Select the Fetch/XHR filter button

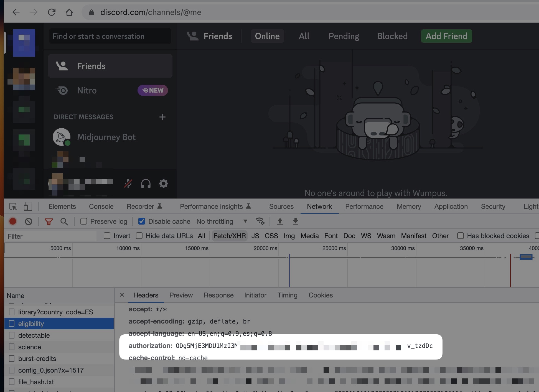point(229,236)
